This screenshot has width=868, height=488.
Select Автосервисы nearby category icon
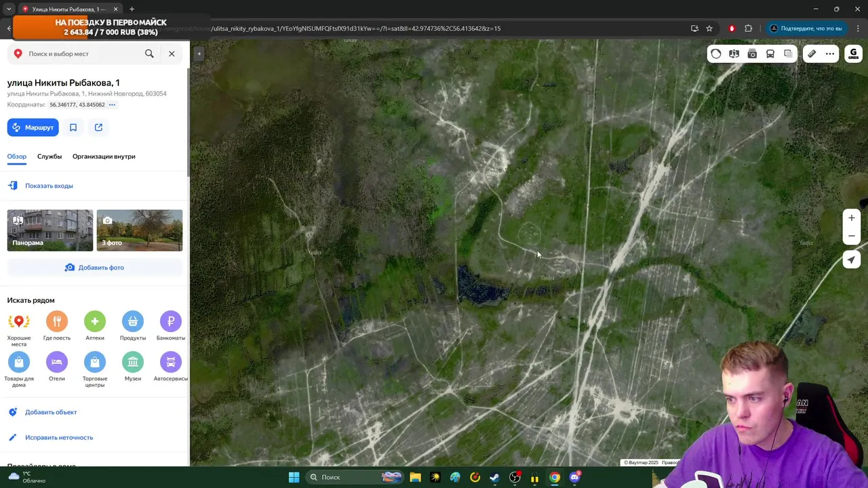(171, 362)
